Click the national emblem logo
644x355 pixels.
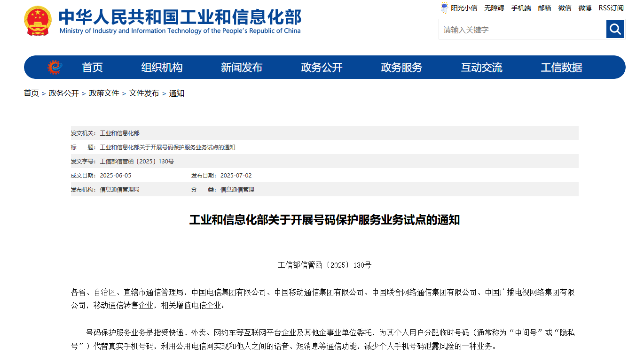[38, 21]
